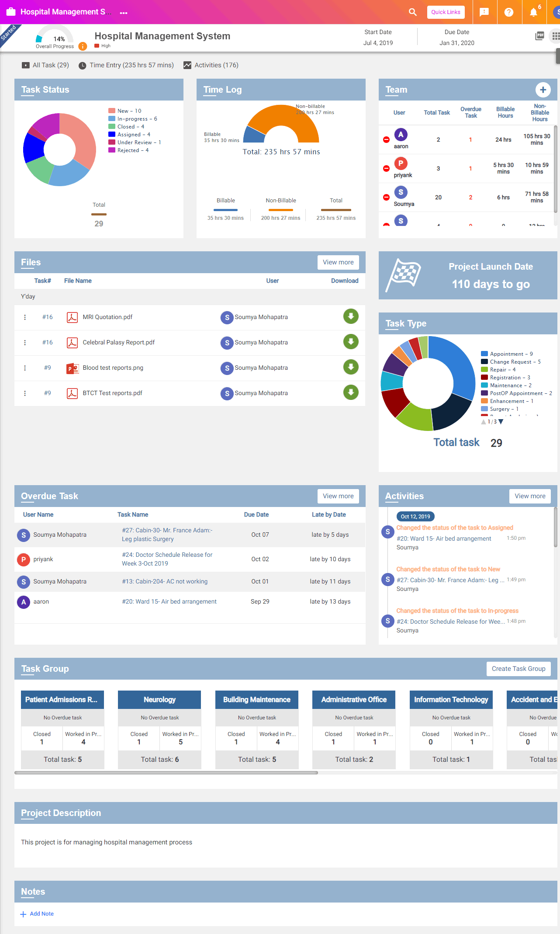Export project as PDF icon
This screenshot has height=934, width=560.
pos(540,36)
